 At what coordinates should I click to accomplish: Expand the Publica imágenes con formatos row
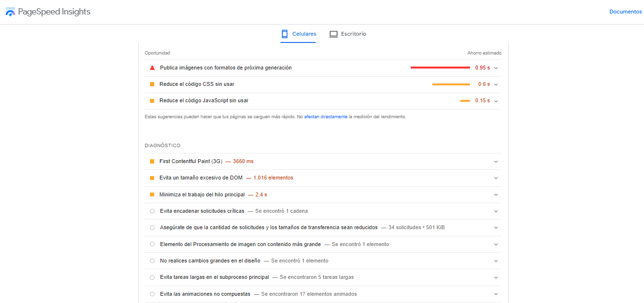click(496, 68)
